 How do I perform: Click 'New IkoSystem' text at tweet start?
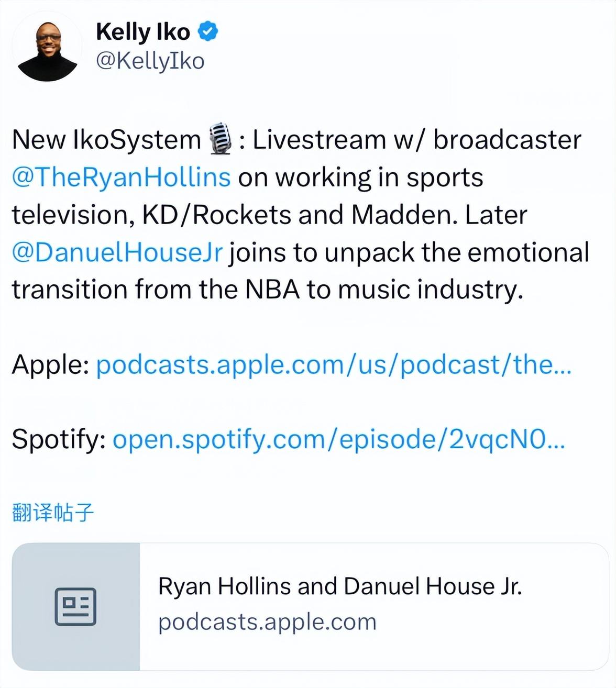106,140
